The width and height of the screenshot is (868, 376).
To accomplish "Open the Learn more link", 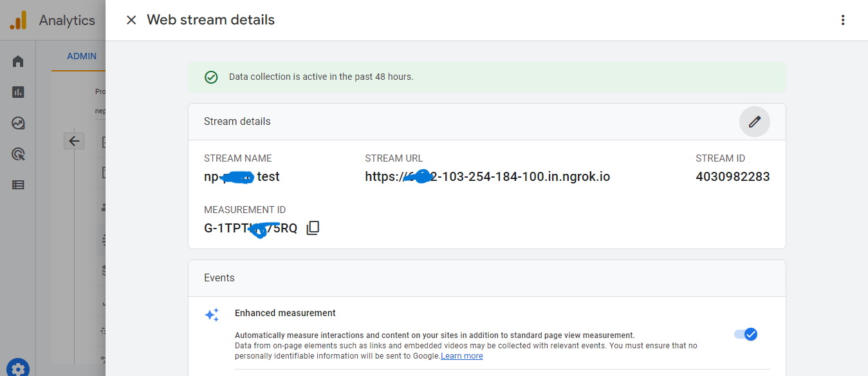I will coord(461,355).
